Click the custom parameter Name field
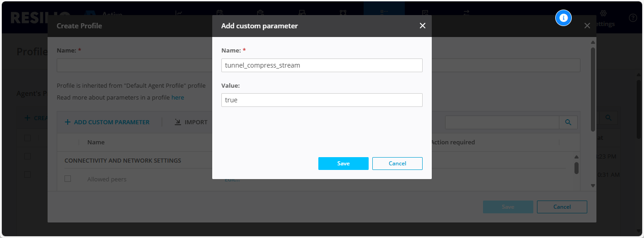 pos(322,65)
